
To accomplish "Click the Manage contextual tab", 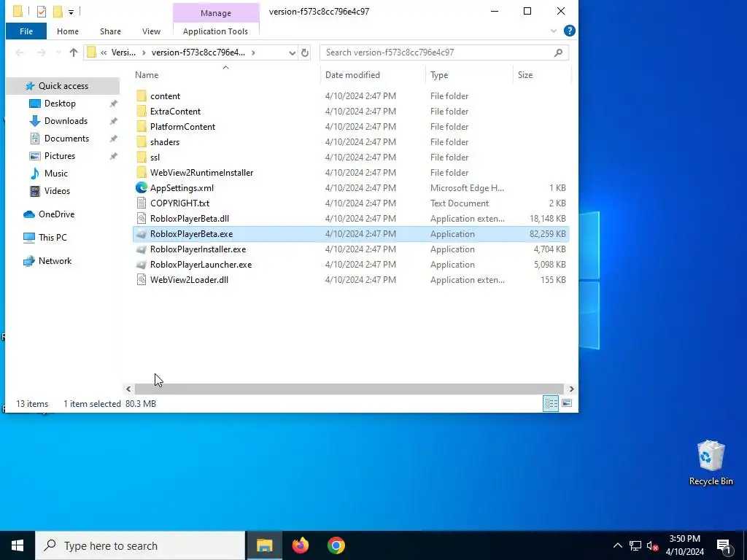I will [x=216, y=13].
